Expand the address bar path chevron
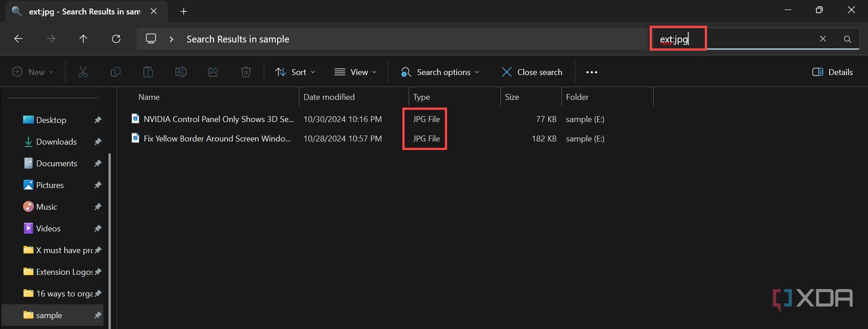The image size is (868, 329). tap(171, 39)
